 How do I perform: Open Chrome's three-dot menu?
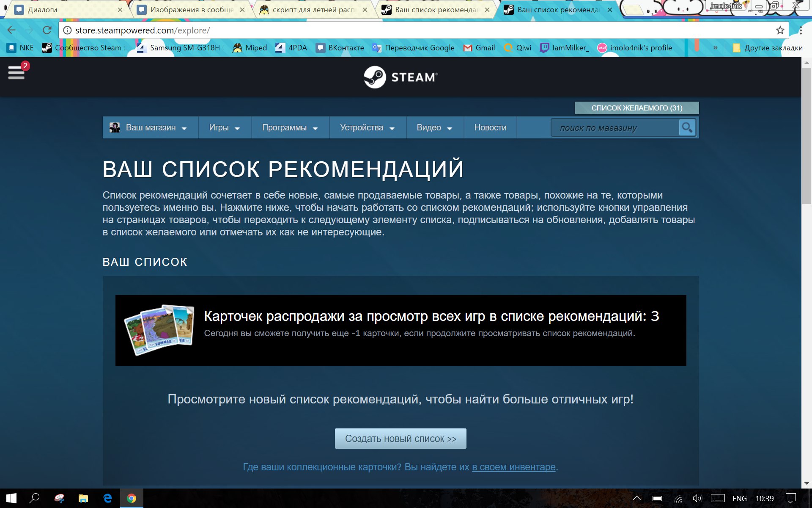(801, 30)
